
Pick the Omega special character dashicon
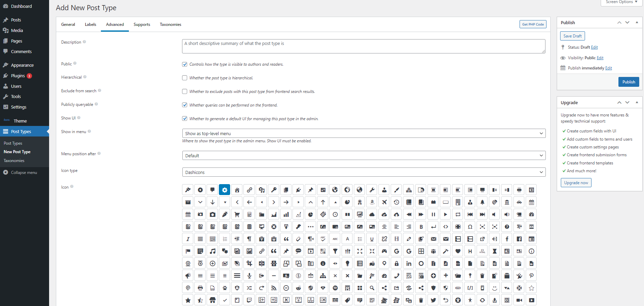coord(470,227)
